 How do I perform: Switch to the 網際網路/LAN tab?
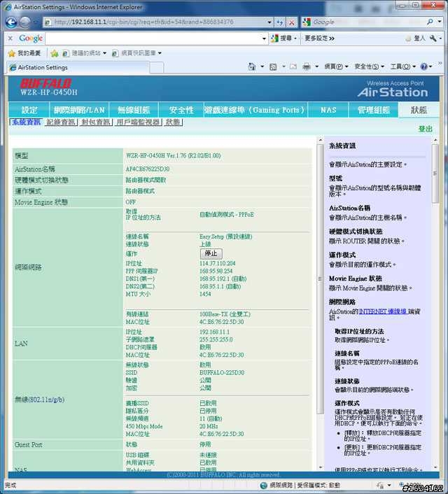click(79, 110)
